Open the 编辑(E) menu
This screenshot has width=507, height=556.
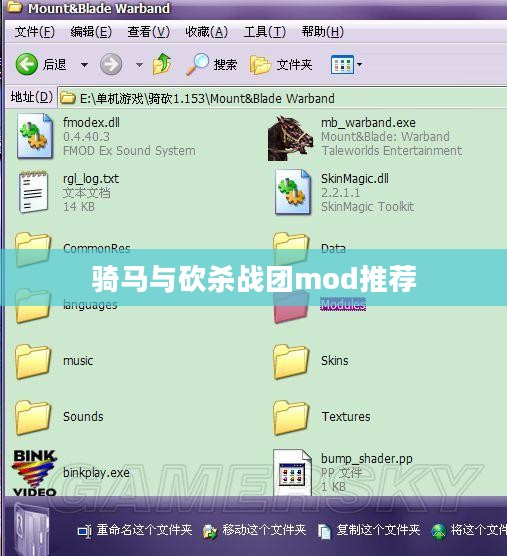(91, 32)
